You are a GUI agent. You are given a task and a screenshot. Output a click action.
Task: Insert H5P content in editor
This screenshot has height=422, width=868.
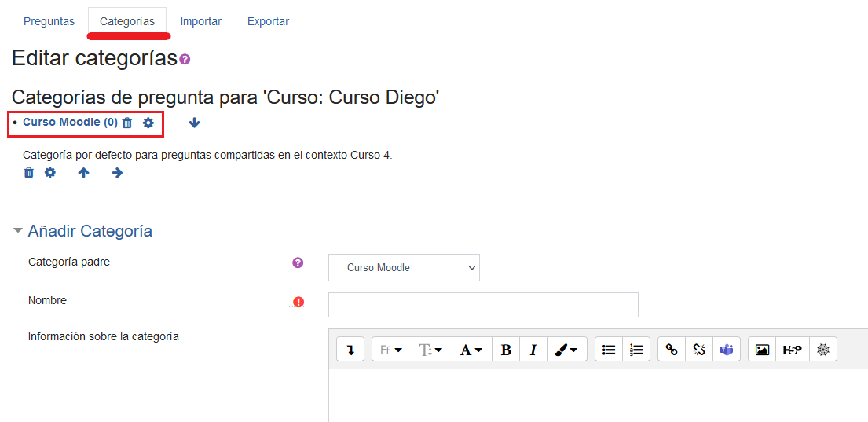(x=793, y=350)
